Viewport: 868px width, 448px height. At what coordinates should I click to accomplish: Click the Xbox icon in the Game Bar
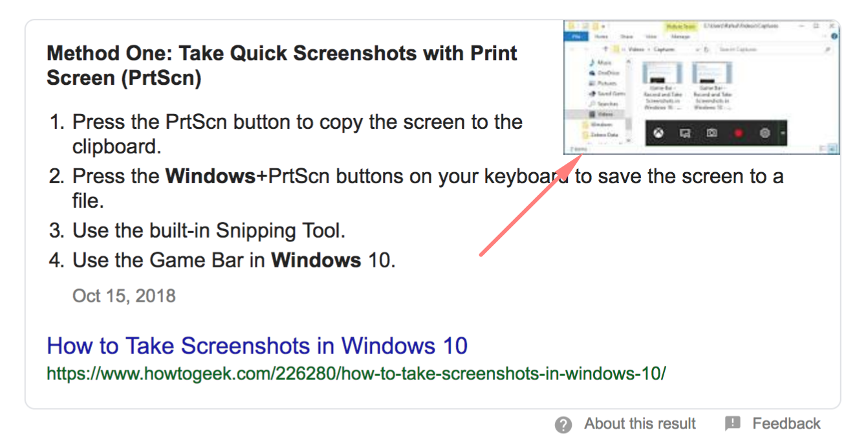coord(658,133)
